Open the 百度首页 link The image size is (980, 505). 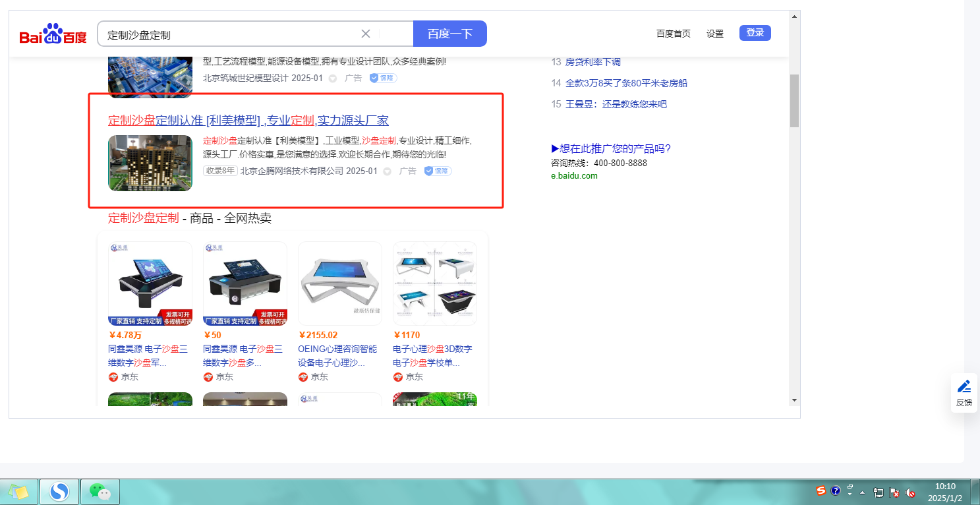click(674, 34)
